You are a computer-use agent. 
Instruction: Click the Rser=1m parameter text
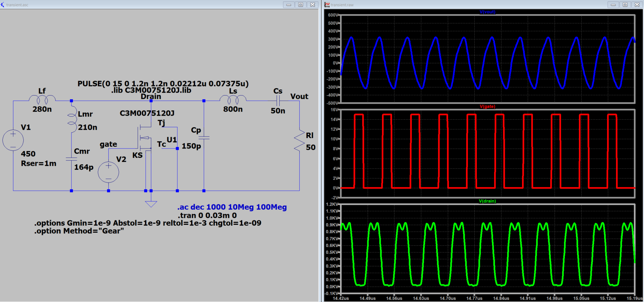click(x=39, y=163)
